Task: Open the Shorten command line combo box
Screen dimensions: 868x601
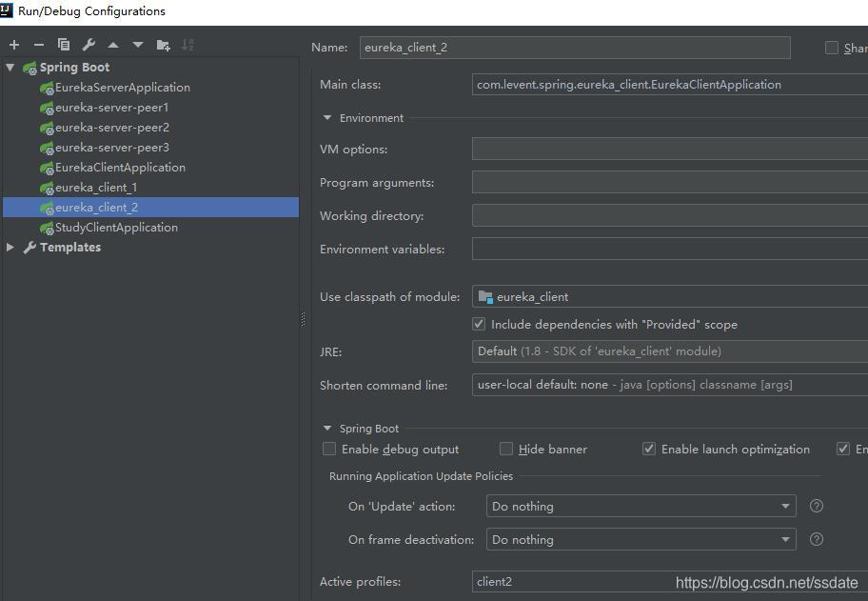Action: tap(670, 385)
